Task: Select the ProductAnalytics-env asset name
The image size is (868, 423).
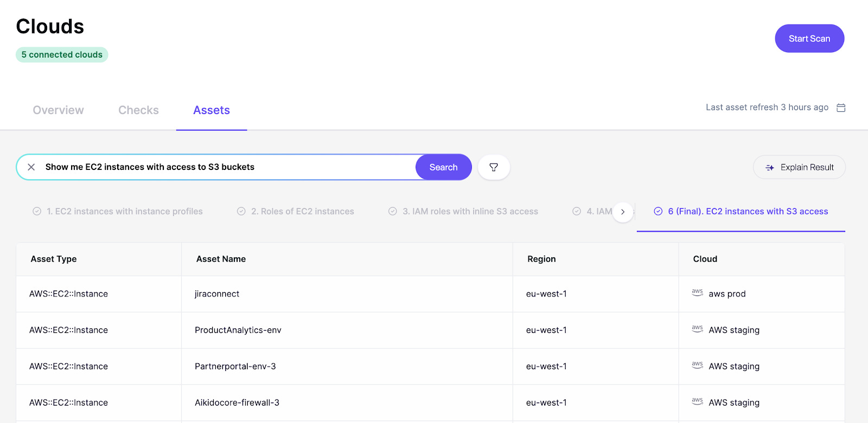Action: point(238,330)
